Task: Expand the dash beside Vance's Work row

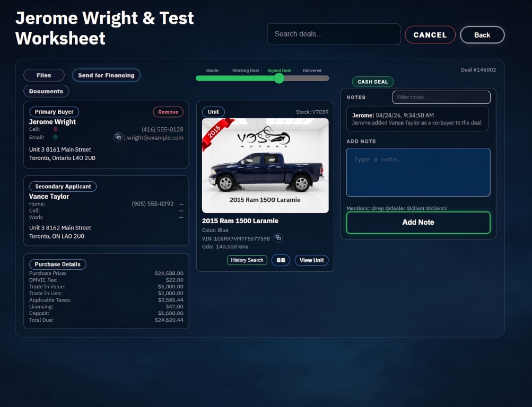Action: 181,217
